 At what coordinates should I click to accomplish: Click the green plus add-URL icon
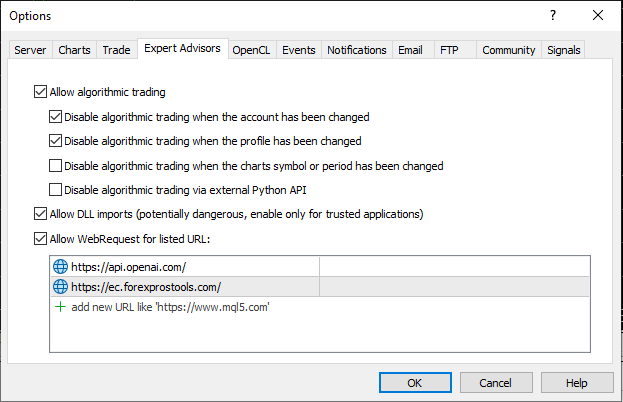pyautogui.click(x=60, y=307)
